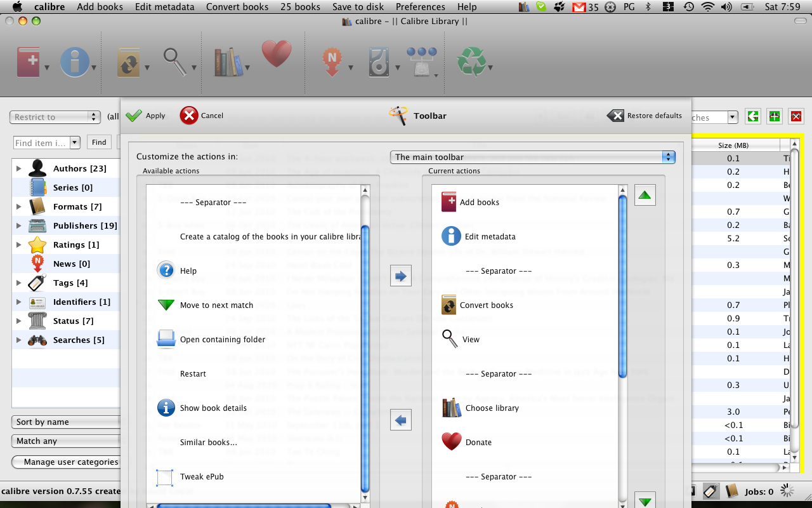Click the red delete saved-search icon

pyautogui.click(x=796, y=116)
